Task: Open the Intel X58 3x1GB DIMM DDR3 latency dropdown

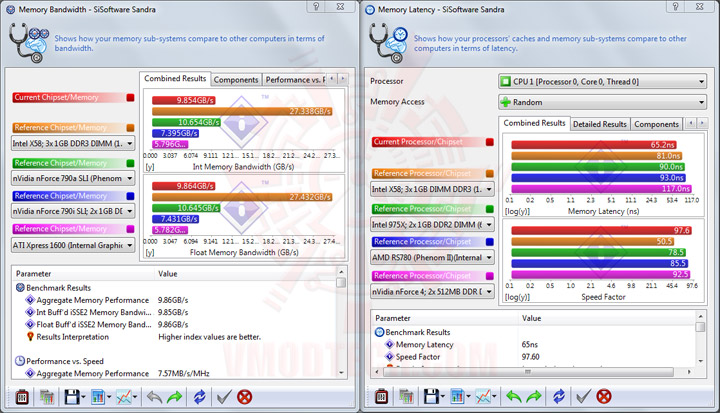Action: coord(432,189)
